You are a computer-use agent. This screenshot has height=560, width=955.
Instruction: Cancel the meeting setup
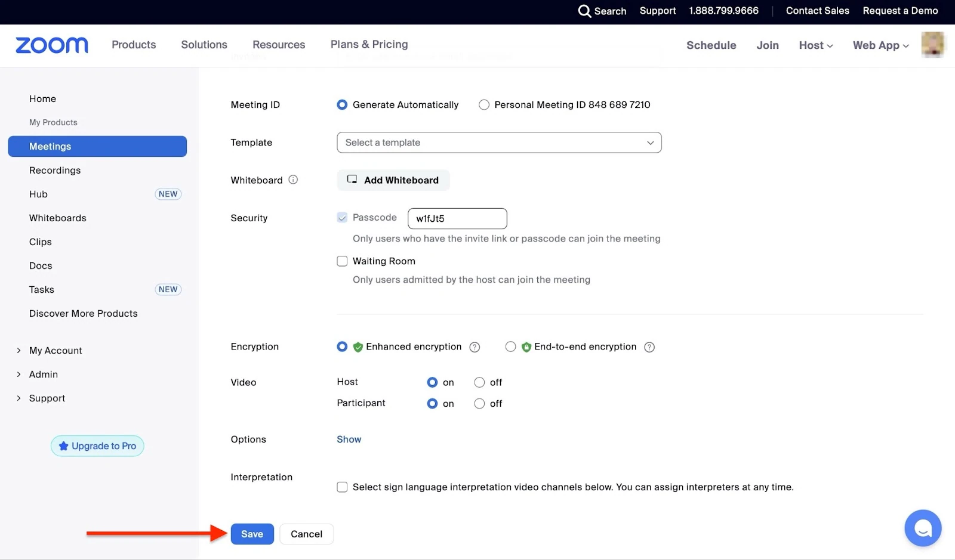tap(306, 534)
